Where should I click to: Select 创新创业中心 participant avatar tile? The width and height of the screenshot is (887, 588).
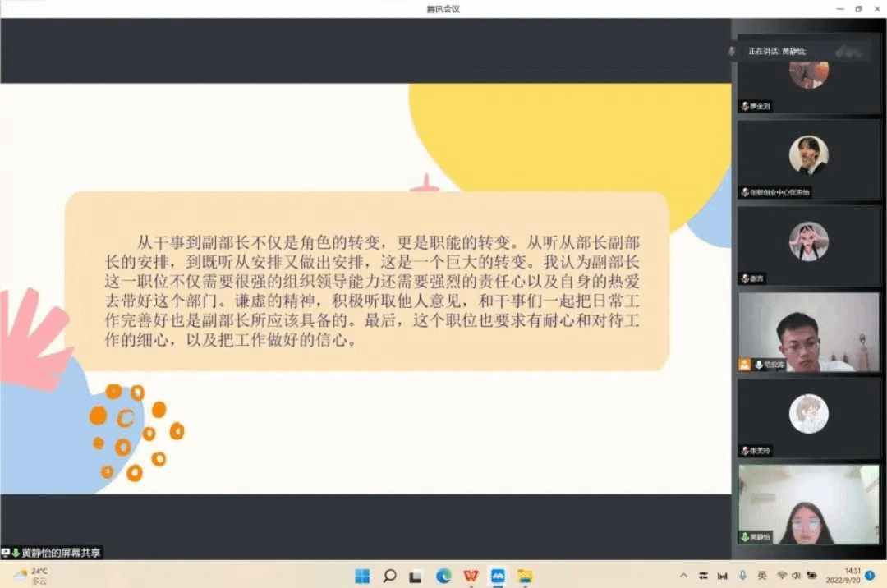click(808, 156)
